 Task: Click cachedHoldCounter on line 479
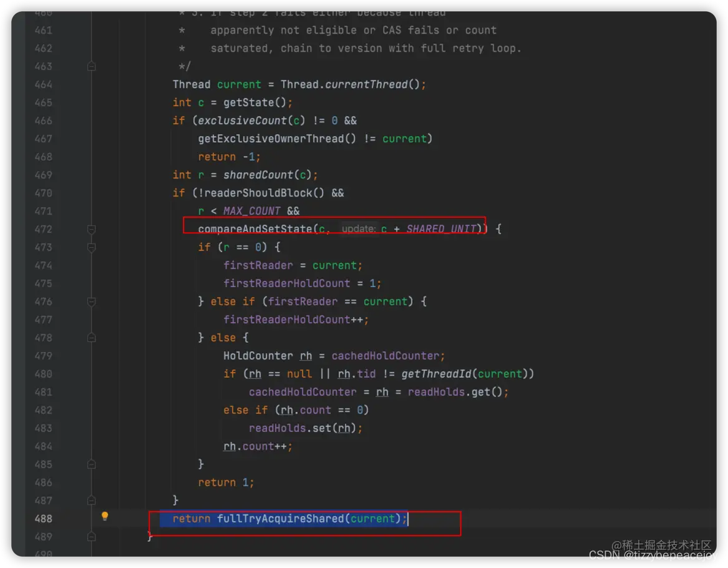(x=385, y=356)
